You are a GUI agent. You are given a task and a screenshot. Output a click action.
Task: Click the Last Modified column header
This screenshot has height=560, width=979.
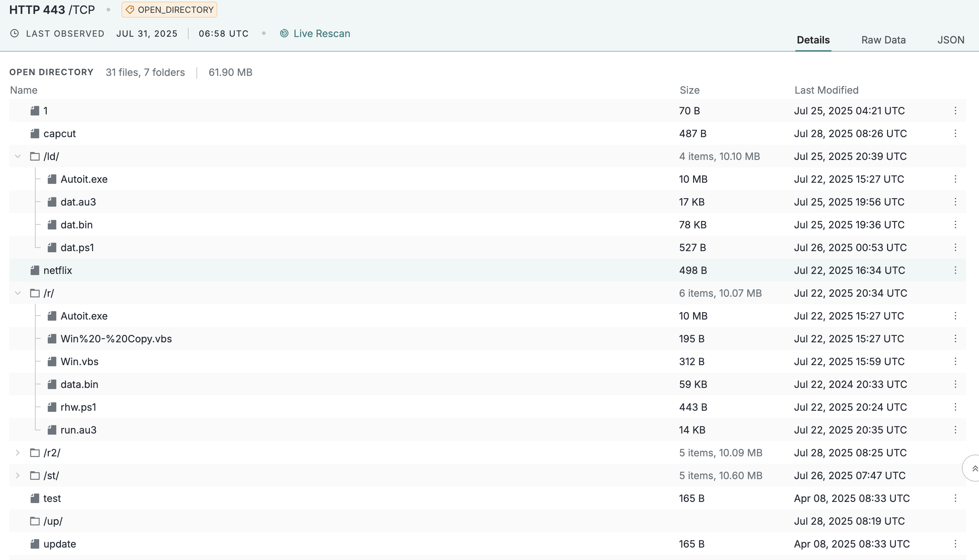coord(826,90)
